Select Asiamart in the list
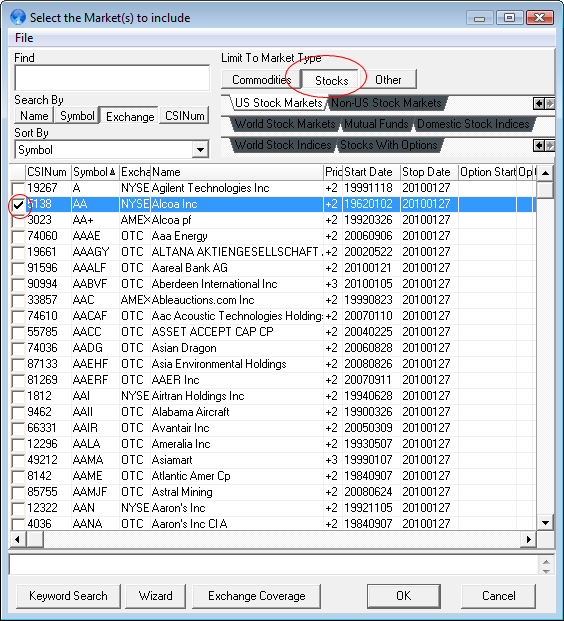Image resolution: width=564 pixels, height=621 pixels. [172, 460]
